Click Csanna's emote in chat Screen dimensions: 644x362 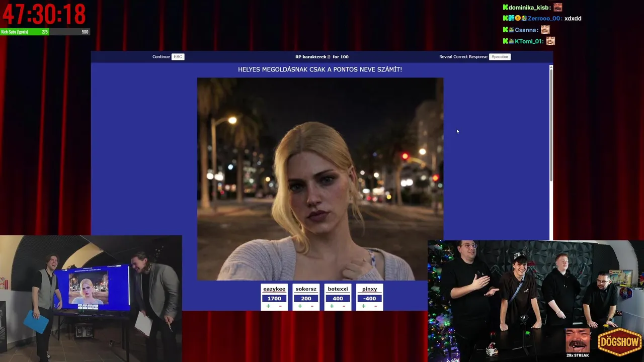tap(545, 30)
